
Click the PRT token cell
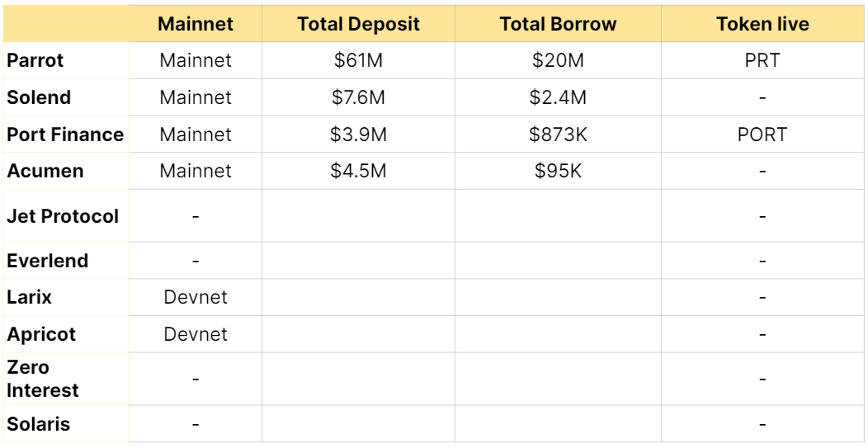point(762,60)
